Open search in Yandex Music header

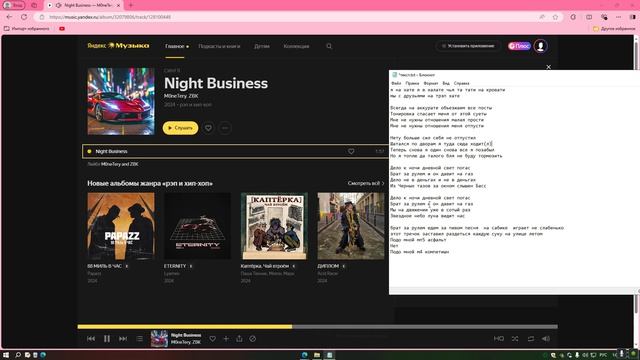pos(329,47)
